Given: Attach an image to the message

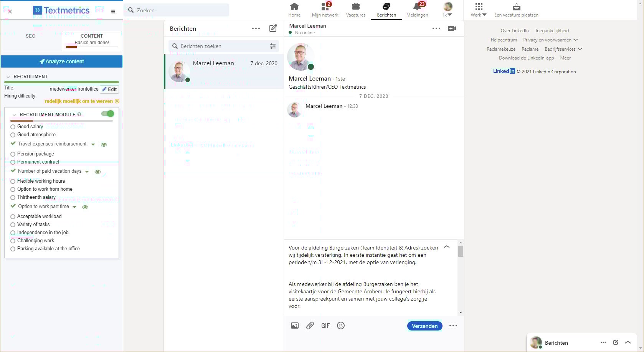Looking at the screenshot, I should (295, 326).
